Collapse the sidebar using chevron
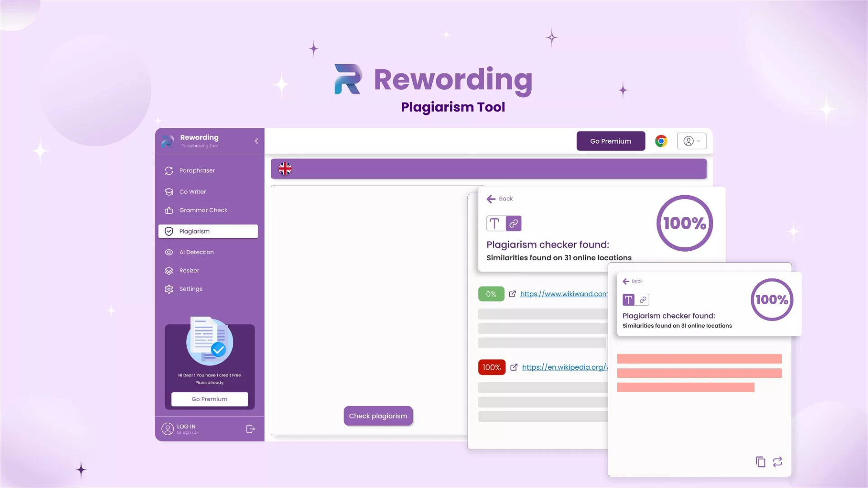The height and width of the screenshot is (488, 868). click(256, 141)
